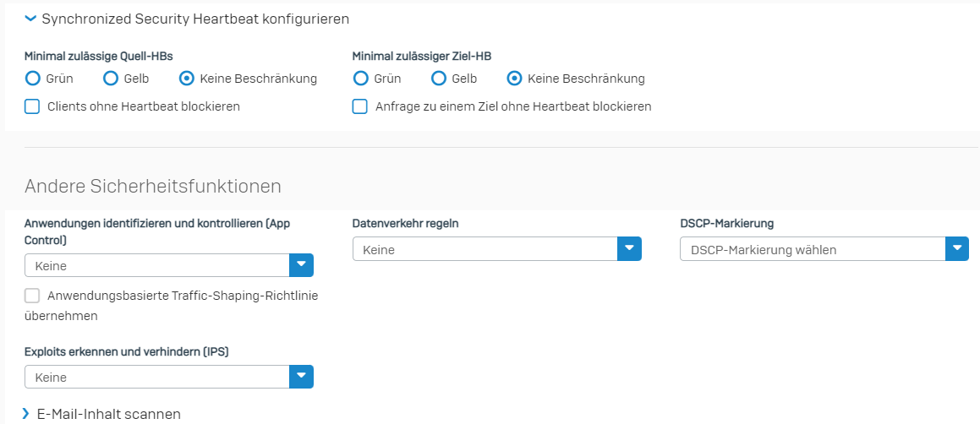Image resolution: width=980 pixels, height=424 pixels.
Task: Enable Anfrage zu einem Ziel ohne Heartbeat blockieren
Action: [x=360, y=106]
